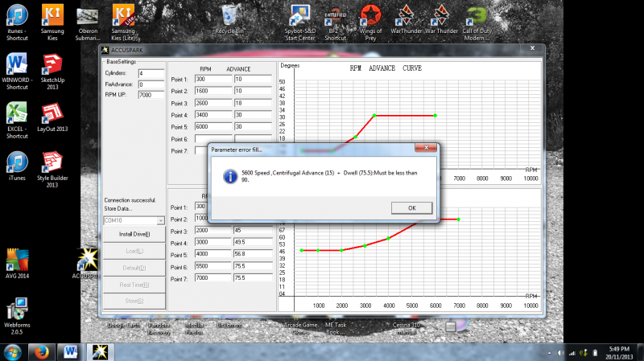The height and width of the screenshot is (361, 644).
Task: Click Point 2 RPM field with 1600
Action: click(x=213, y=91)
